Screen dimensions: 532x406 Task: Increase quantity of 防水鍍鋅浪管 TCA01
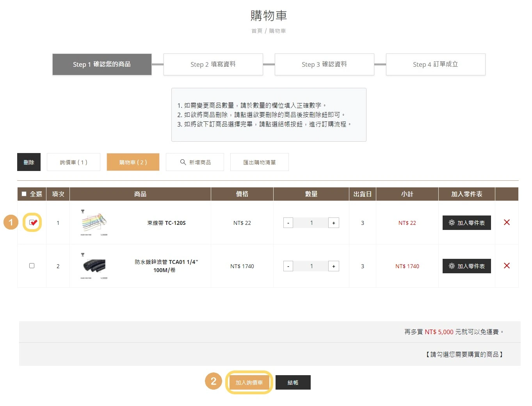333,266
